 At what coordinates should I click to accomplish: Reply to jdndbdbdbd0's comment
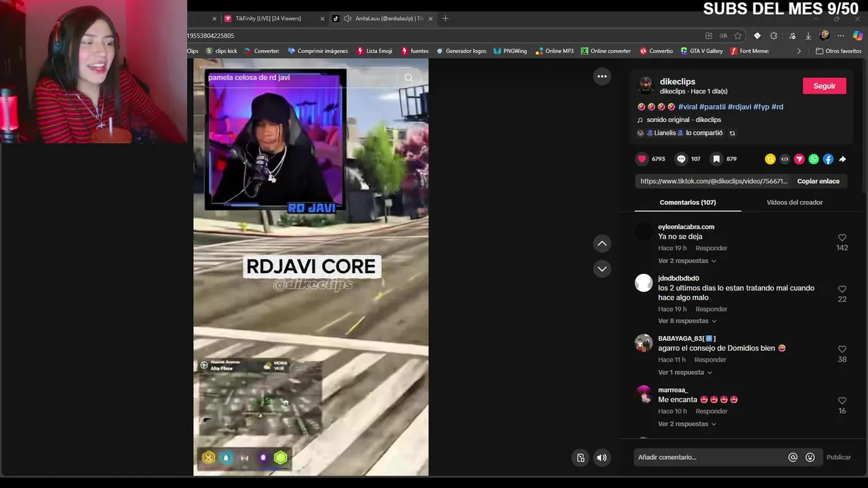tap(711, 309)
